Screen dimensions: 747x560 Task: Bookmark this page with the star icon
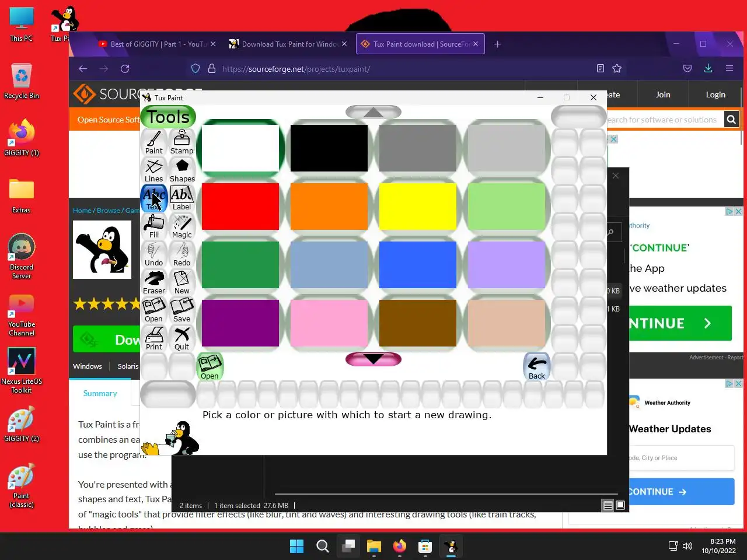pyautogui.click(x=617, y=69)
